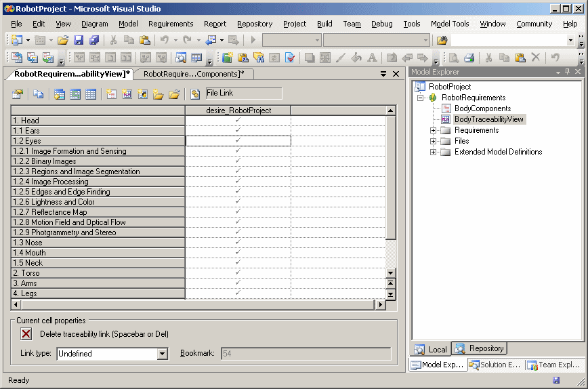Toggle the checkmark in the 4. Legs row

point(238,293)
